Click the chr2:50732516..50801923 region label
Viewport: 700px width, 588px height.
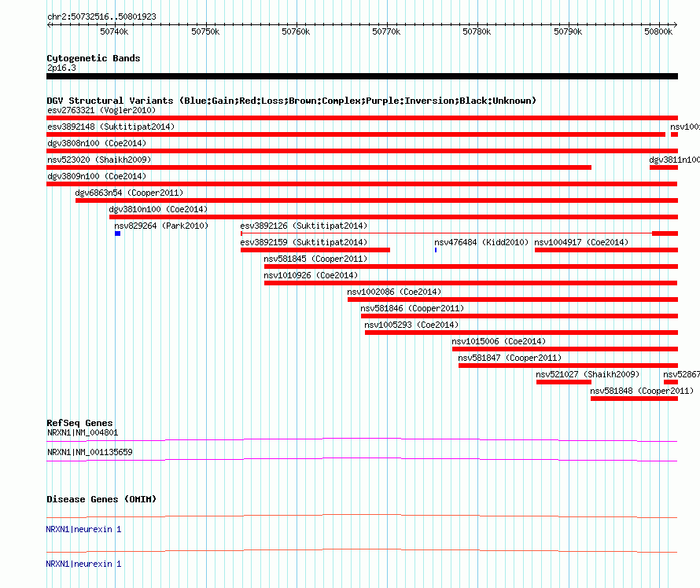101,17
